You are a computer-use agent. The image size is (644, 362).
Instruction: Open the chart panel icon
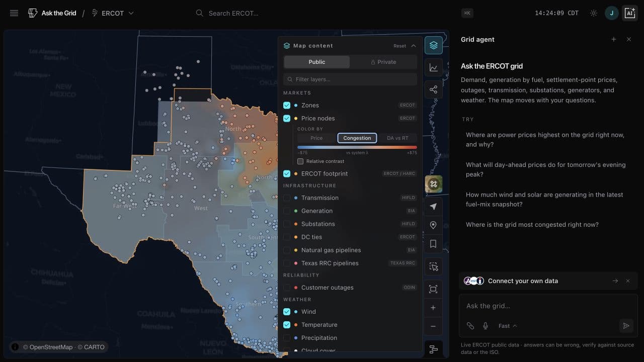click(x=434, y=67)
